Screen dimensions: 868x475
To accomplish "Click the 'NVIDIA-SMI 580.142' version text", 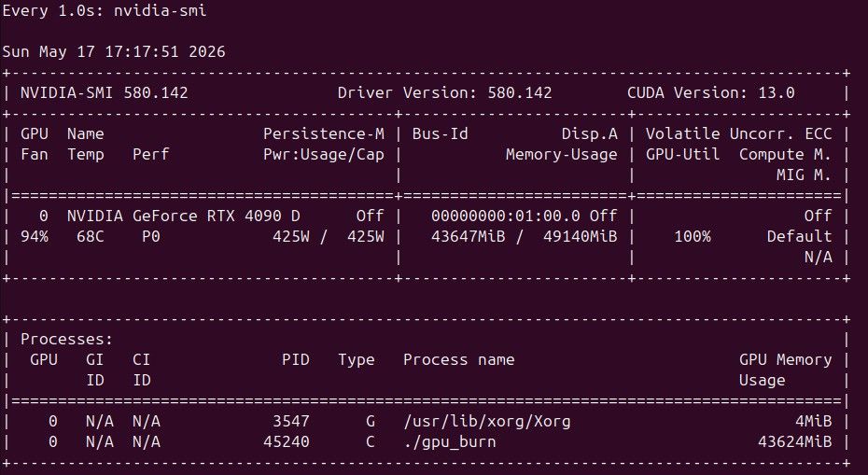I will click(105, 92).
